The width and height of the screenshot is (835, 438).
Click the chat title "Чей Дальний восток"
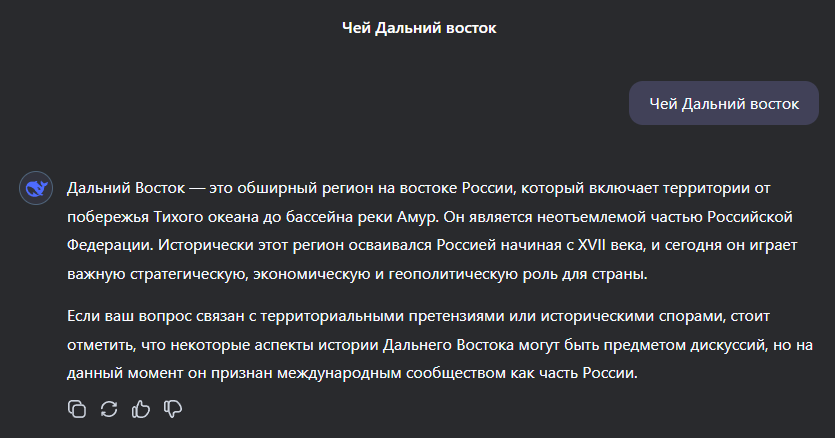coord(418,28)
